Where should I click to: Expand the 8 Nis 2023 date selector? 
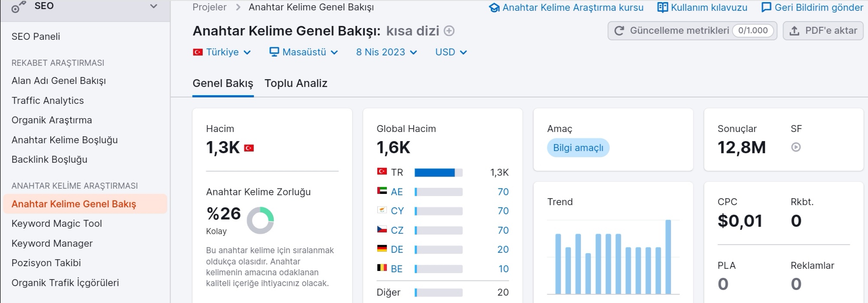click(386, 52)
